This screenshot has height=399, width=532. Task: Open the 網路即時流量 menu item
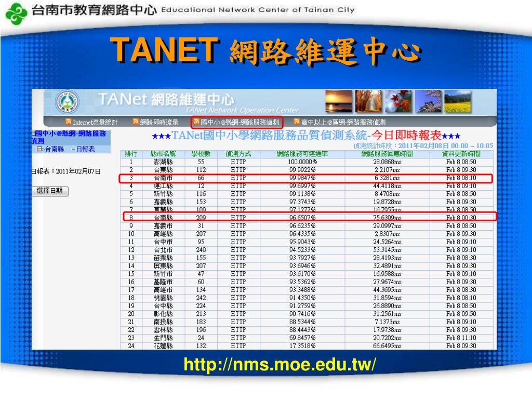pos(159,122)
